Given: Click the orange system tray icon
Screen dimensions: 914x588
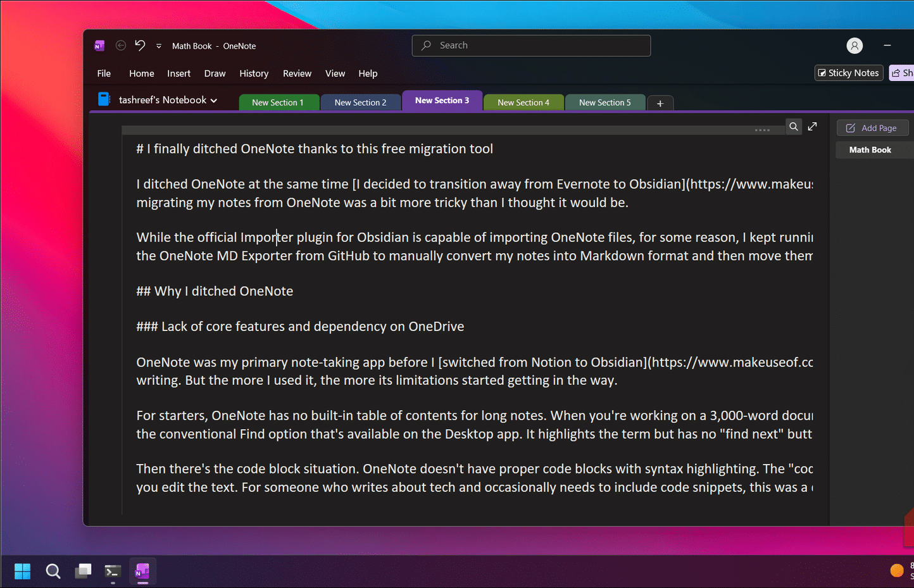Looking at the screenshot, I should pyautogui.click(x=897, y=570).
